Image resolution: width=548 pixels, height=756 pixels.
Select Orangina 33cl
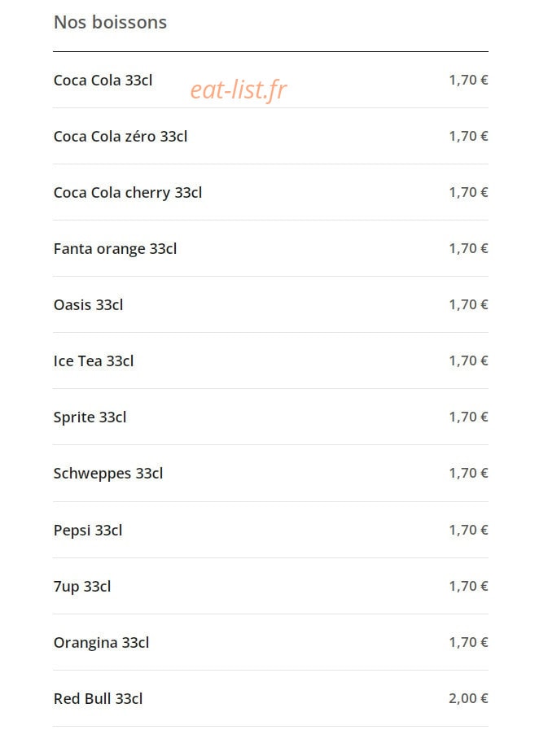click(x=101, y=643)
